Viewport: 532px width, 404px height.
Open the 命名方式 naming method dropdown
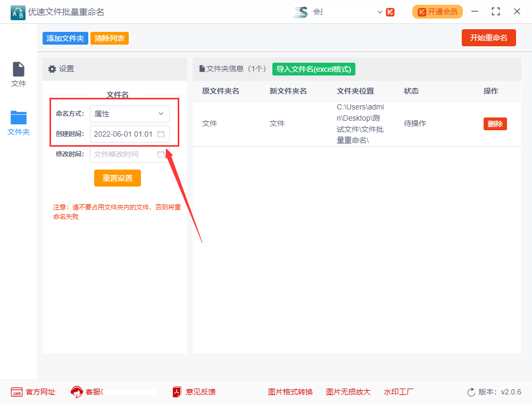click(129, 113)
